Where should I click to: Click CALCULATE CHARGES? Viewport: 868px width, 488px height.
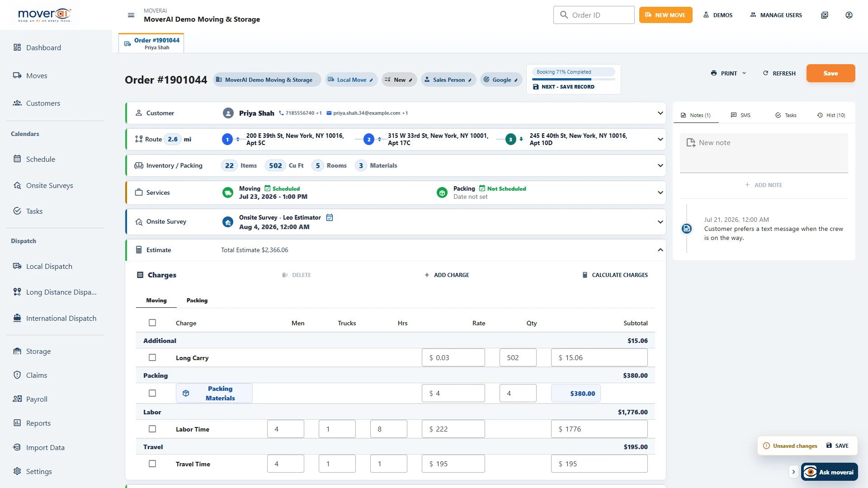click(x=615, y=275)
